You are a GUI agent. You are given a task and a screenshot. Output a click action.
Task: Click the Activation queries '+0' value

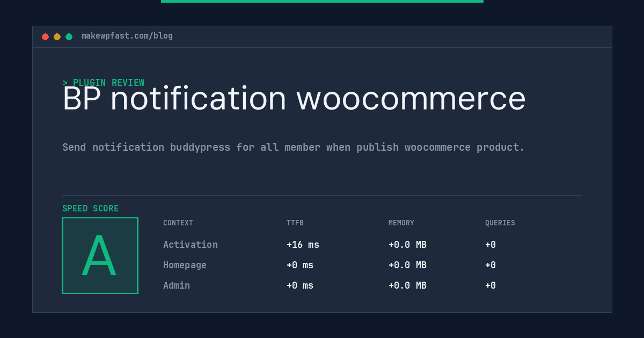click(x=491, y=245)
